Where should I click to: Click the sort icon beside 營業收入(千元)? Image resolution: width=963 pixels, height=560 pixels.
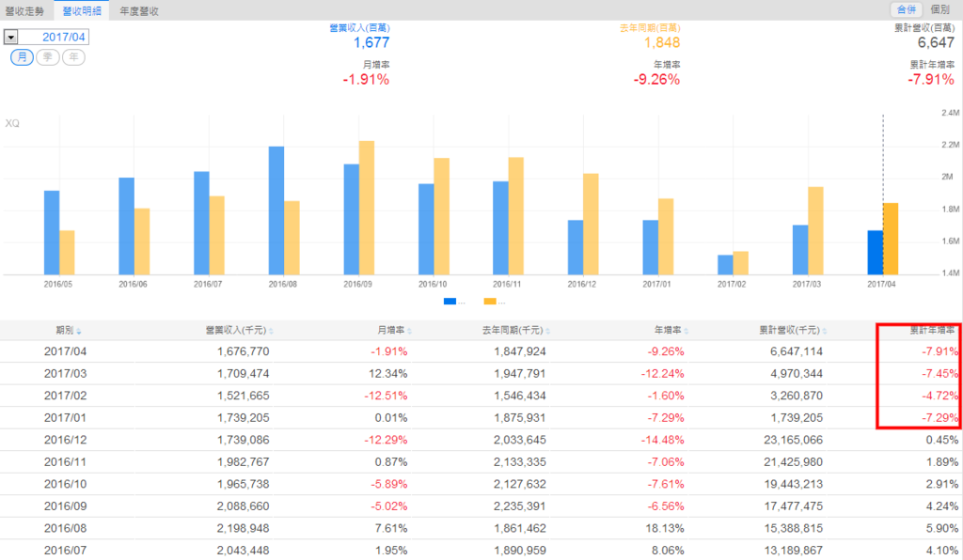pos(271,332)
